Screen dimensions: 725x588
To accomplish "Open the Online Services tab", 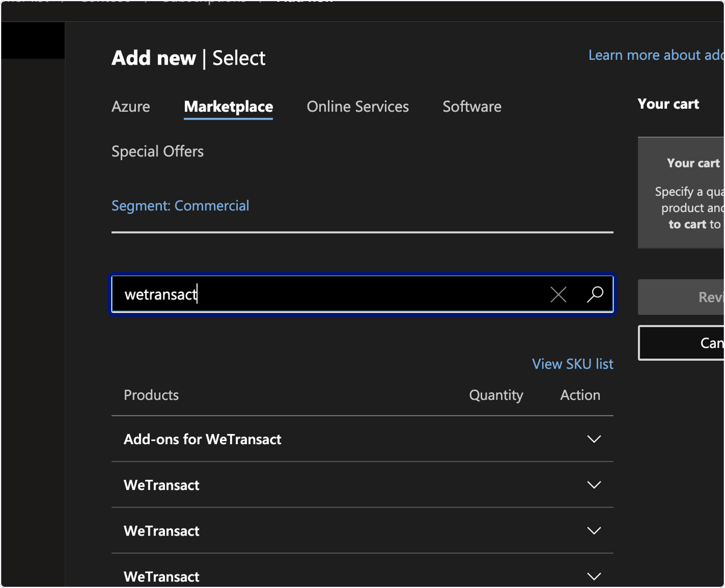I will point(358,107).
